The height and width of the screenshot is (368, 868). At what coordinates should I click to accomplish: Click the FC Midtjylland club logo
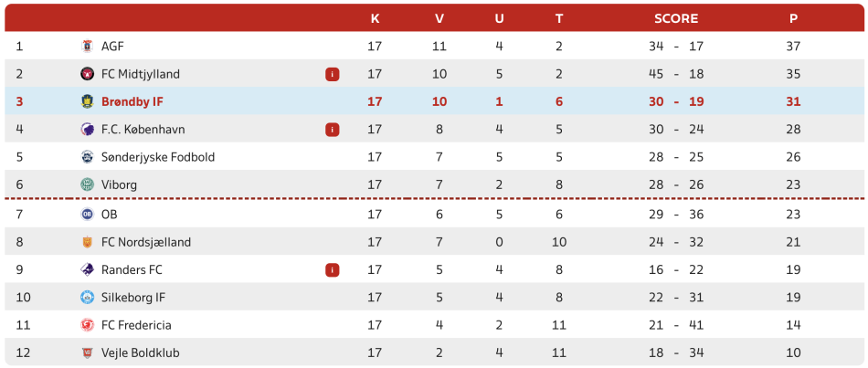(88, 74)
